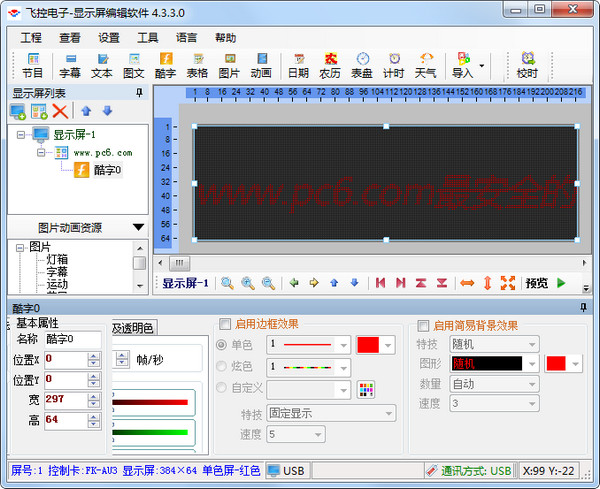Add a 文本 text item
Viewport: 600px width, 489px height.
(x=102, y=65)
